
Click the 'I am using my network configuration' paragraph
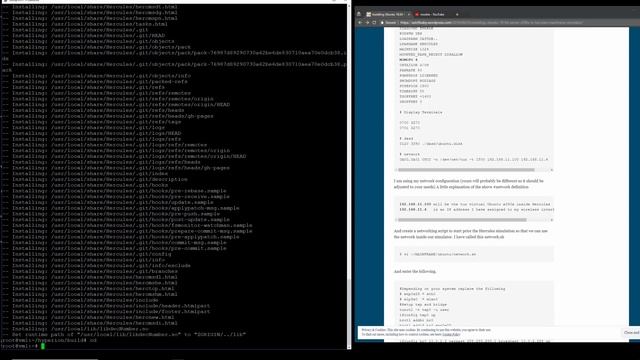(x=469, y=184)
